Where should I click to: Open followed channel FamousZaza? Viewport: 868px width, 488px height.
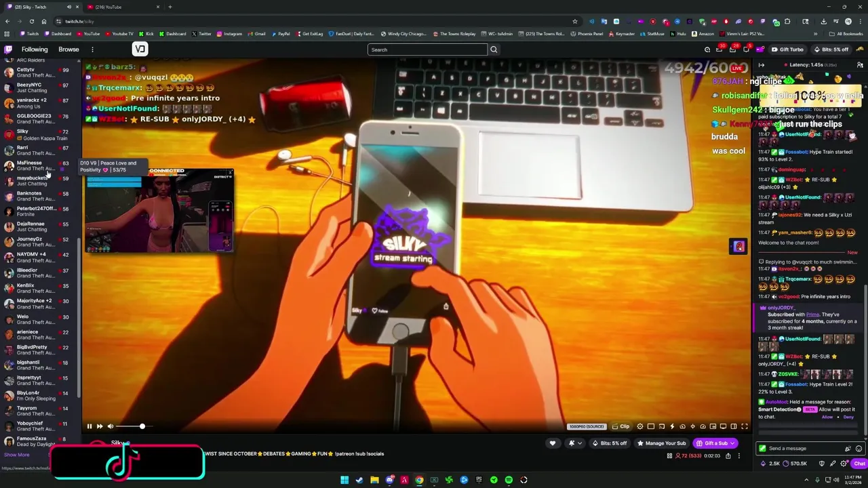tap(37, 441)
